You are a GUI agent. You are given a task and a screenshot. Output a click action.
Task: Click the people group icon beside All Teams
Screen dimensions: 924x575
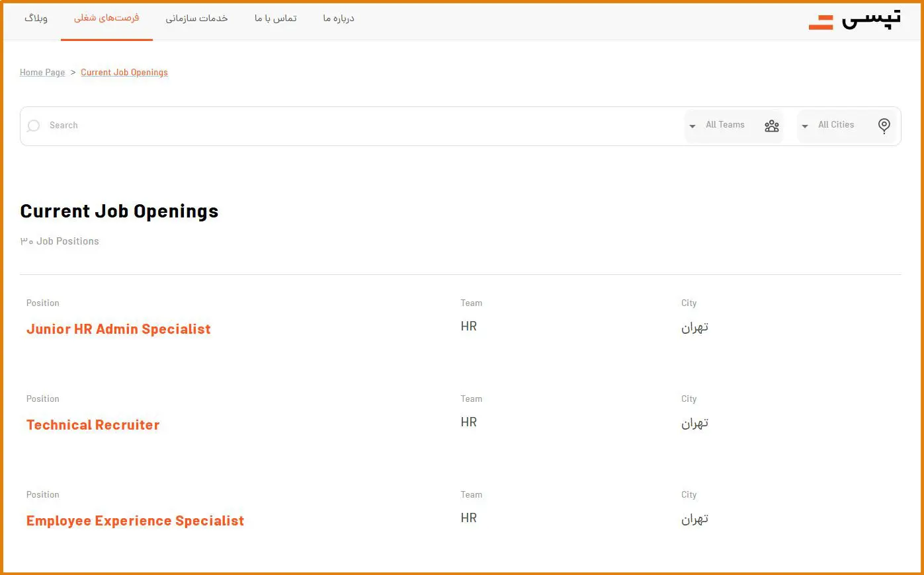point(771,126)
